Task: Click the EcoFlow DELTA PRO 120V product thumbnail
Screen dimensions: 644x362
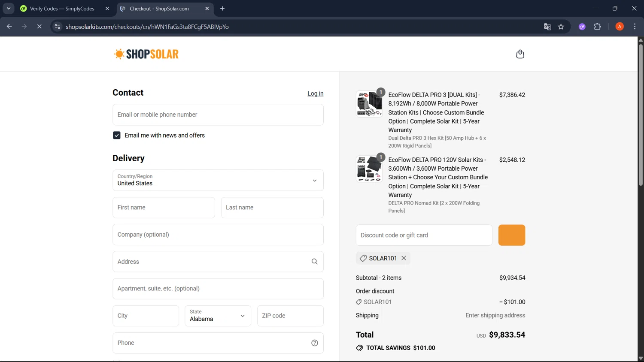Action: (x=369, y=169)
